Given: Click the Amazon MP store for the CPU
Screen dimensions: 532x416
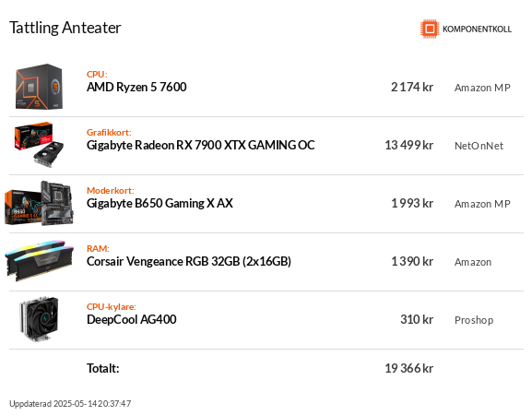Looking at the screenshot, I should (482, 88).
